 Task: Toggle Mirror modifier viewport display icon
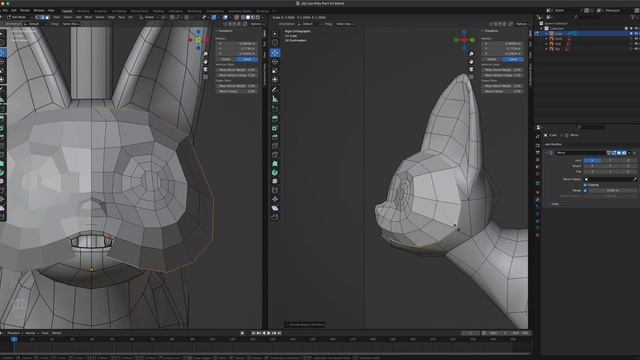click(x=619, y=153)
